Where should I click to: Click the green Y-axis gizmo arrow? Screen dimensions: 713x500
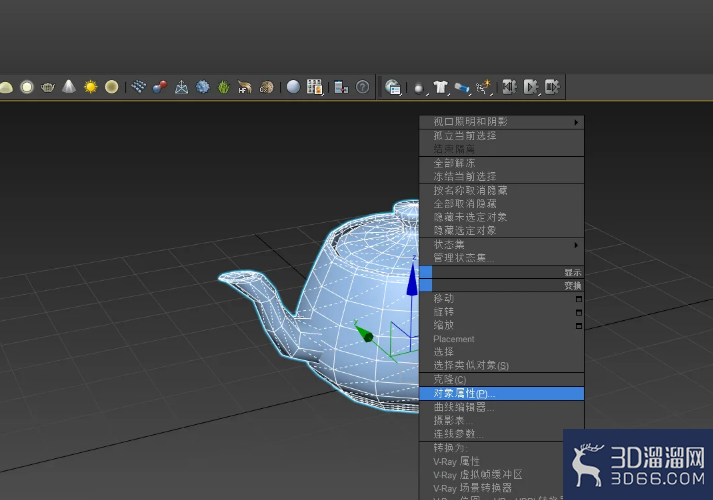pos(363,332)
